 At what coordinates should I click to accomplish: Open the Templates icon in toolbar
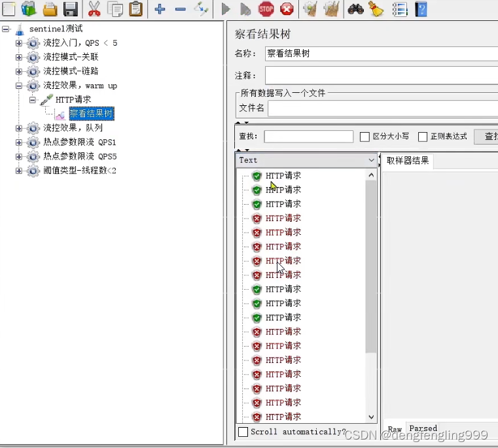29,9
